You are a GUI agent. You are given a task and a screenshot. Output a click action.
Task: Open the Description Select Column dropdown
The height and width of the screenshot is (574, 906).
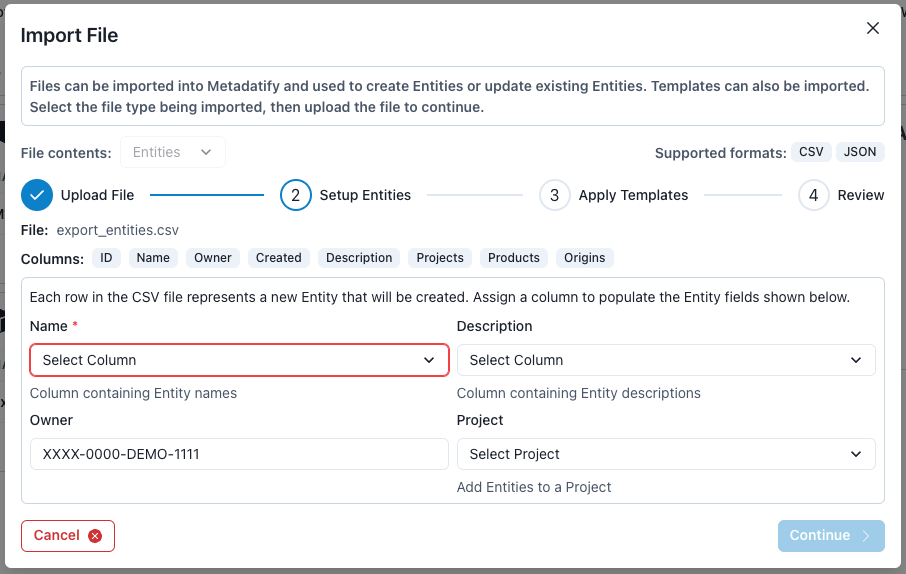(666, 360)
